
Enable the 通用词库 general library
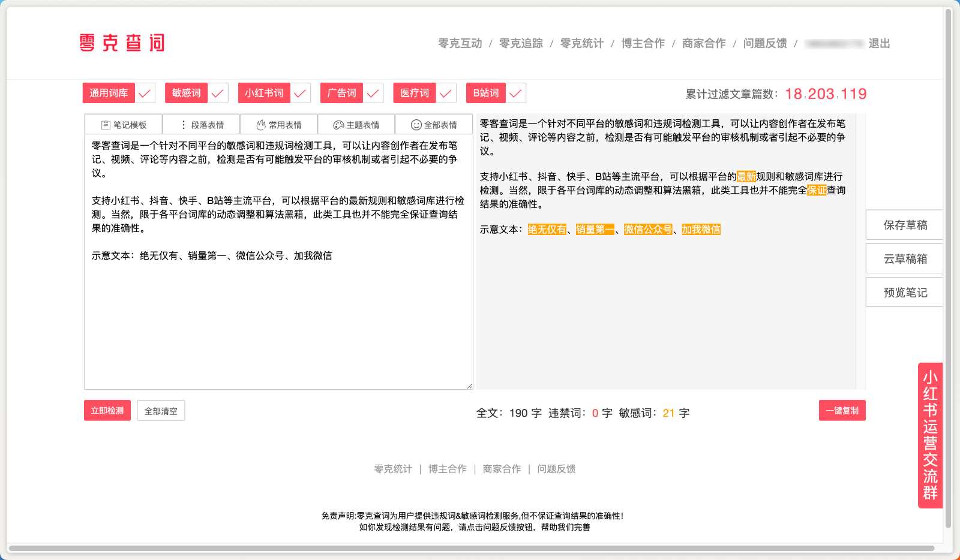click(x=143, y=93)
